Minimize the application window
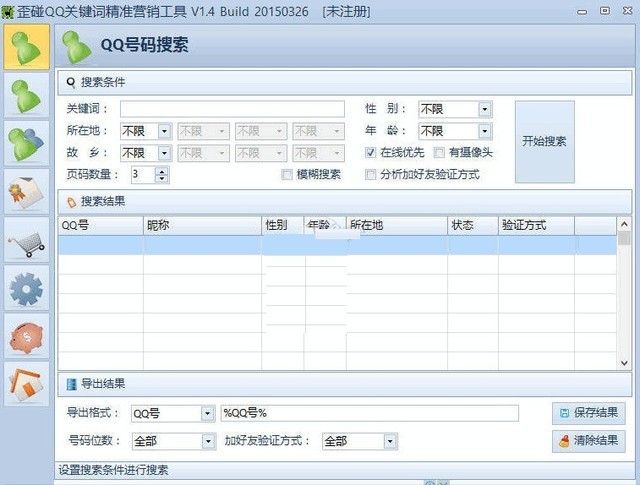Viewport: 640px width, 485px height. (x=582, y=12)
